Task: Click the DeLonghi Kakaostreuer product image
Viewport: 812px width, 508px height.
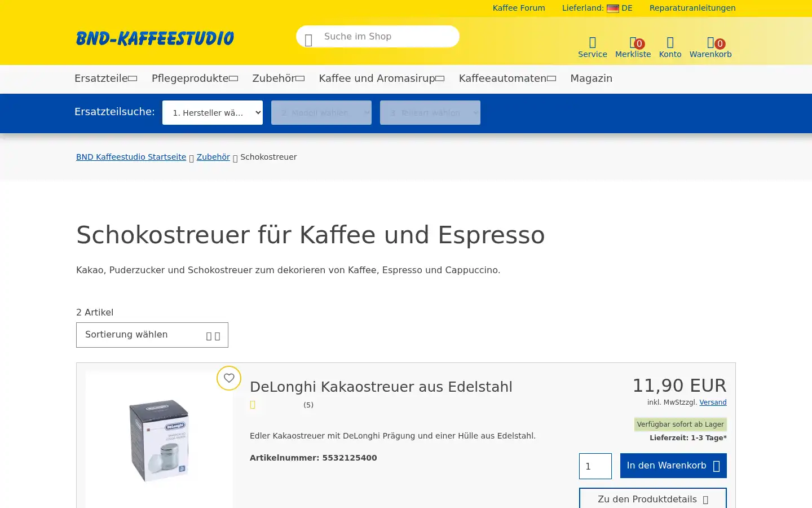Action: click(x=159, y=440)
